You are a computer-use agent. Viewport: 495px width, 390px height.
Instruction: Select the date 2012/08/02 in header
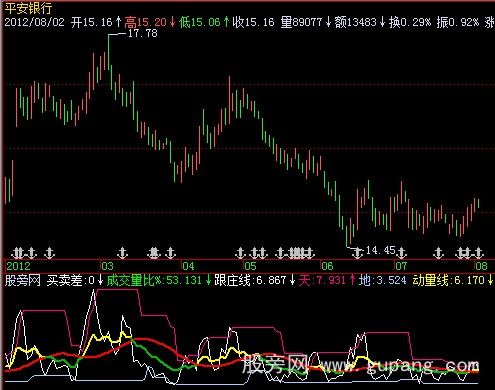(x=34, y=22)
